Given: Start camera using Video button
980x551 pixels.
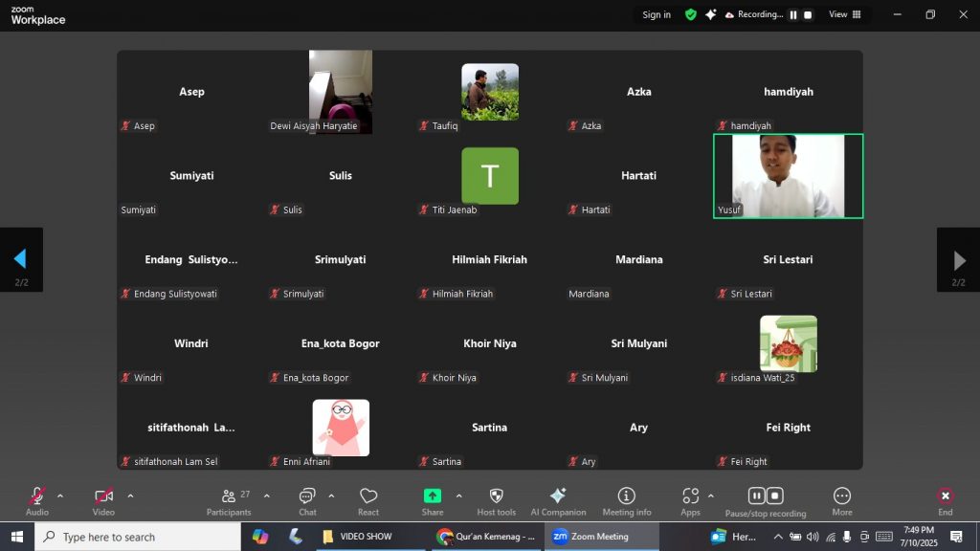Looking at the screenshot, I should (x=103, y=496).
